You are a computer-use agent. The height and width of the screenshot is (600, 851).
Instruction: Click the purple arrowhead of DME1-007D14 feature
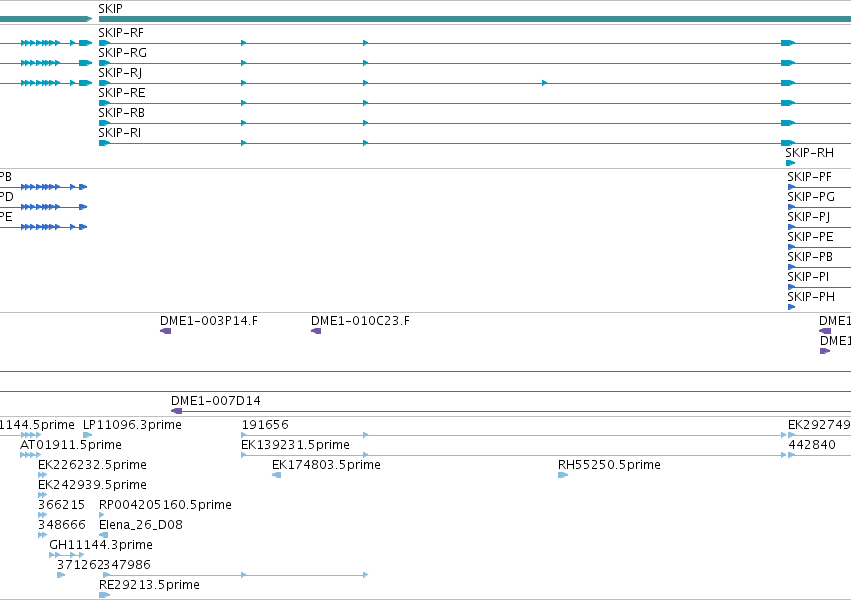pos(176,411)
